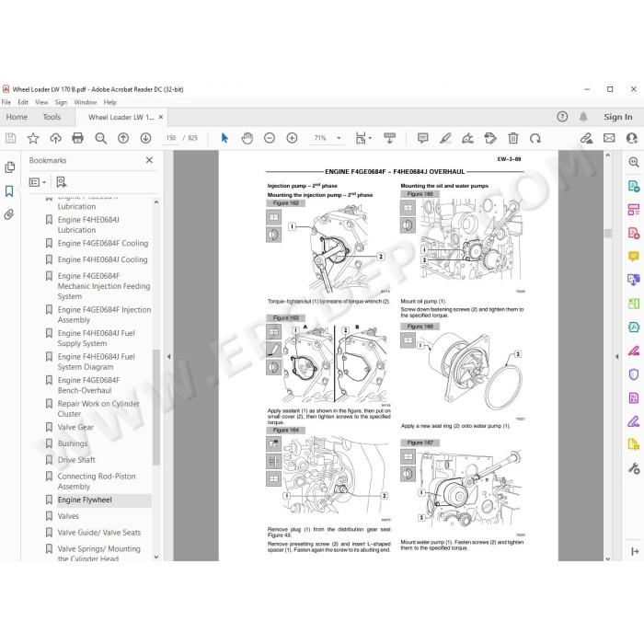The width and height of the screenshot is (644, 644).
Task: Open Help question mark icon
Action: (x=562, y=117)
